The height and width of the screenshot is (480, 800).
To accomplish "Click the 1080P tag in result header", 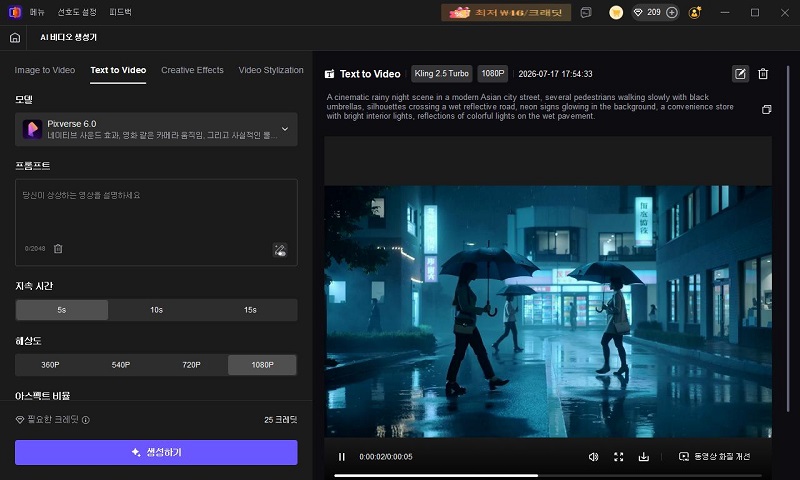I will 493,73.
